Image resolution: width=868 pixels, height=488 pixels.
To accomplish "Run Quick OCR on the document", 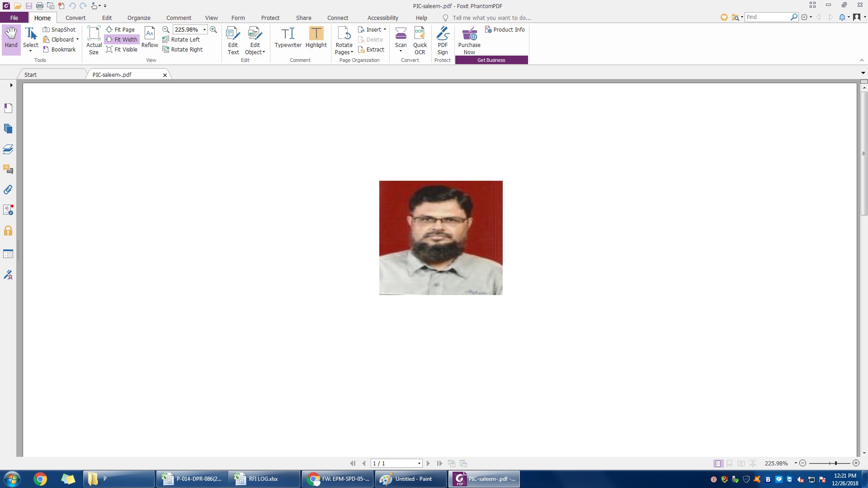I will pos(420,40).
